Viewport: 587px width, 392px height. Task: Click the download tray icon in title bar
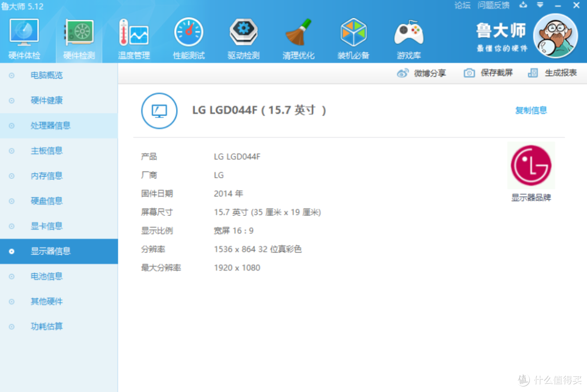523,5
